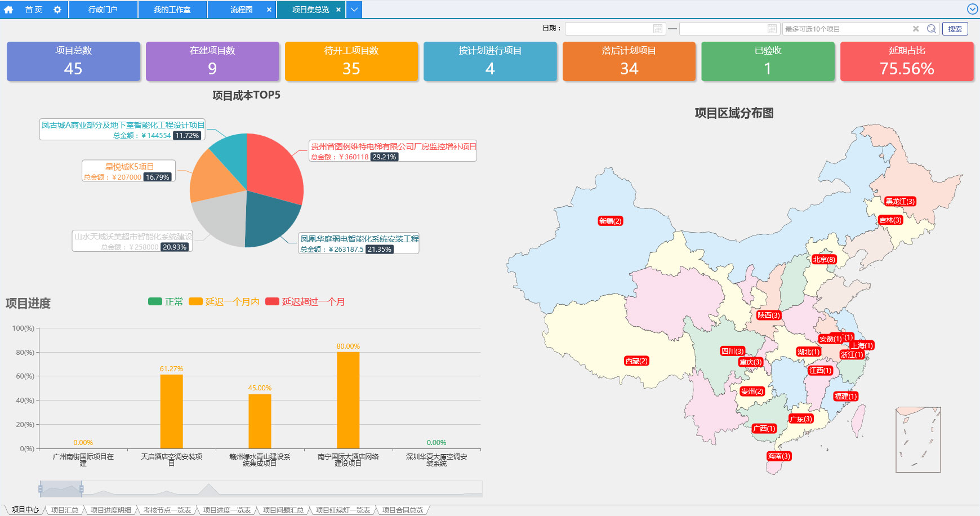980x516 pixels.
Task: Open settings via the gear icon
Action: pos(57,10)
